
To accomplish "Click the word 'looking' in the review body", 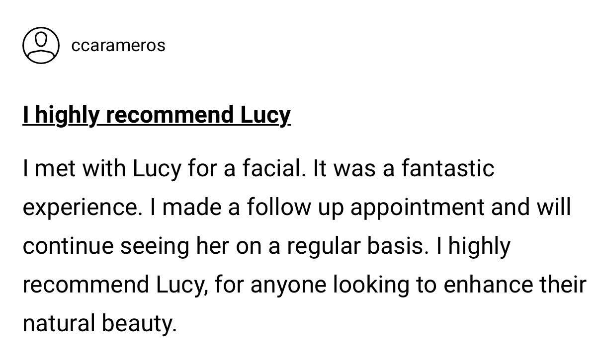I will click(371, 285).
